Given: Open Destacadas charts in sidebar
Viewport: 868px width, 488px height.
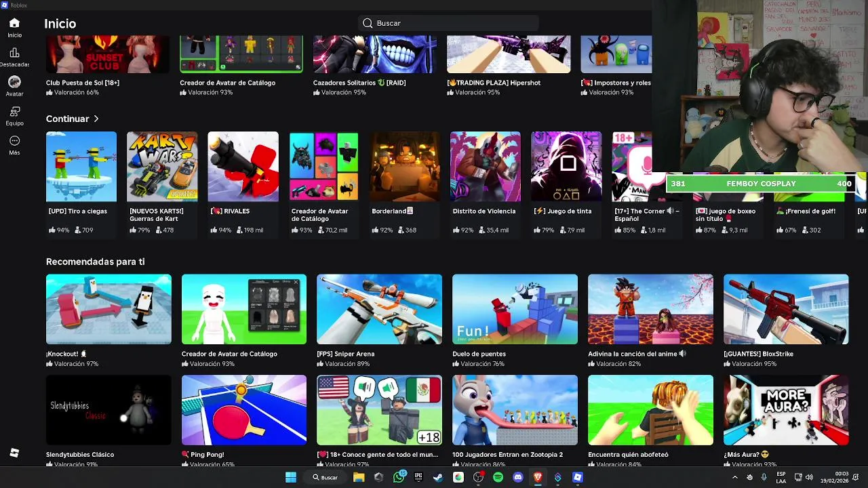Looking at the screenshot, I should click(x=14, y=58).
